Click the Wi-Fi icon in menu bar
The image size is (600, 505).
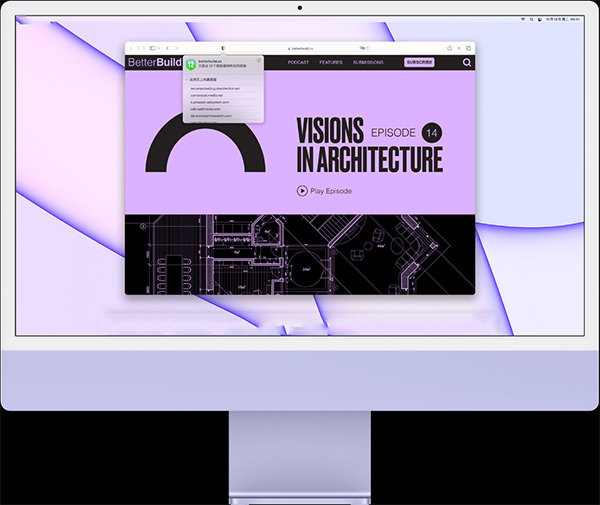coord(522,18)
